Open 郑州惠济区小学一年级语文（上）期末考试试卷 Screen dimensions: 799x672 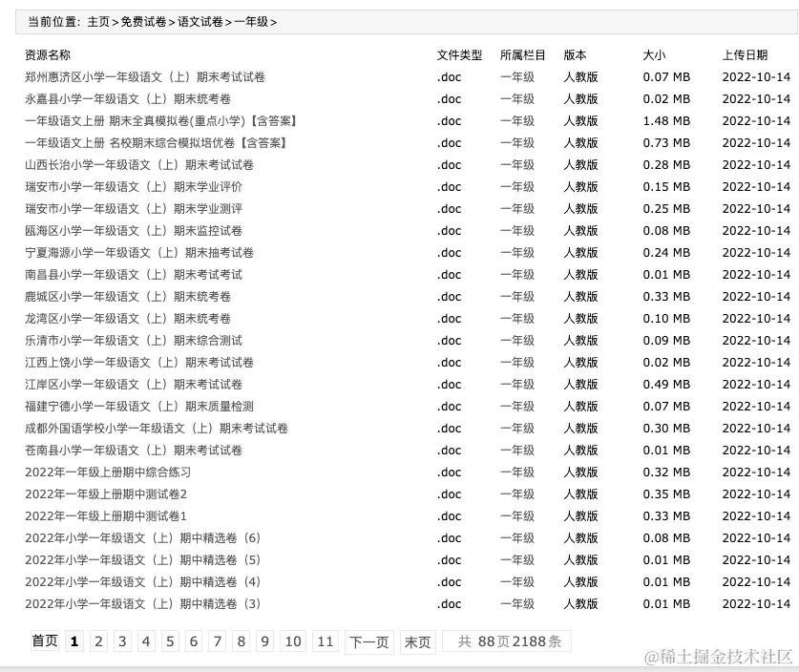145,77
